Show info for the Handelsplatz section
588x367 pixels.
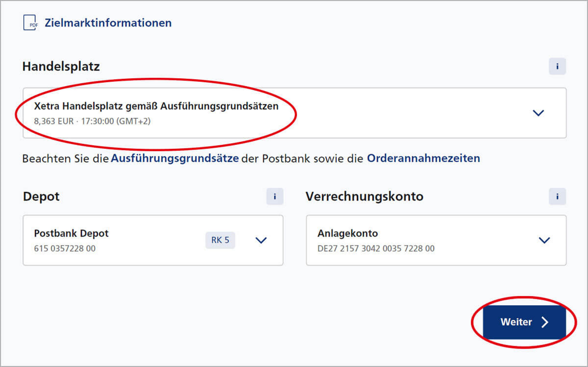point(557,66)
